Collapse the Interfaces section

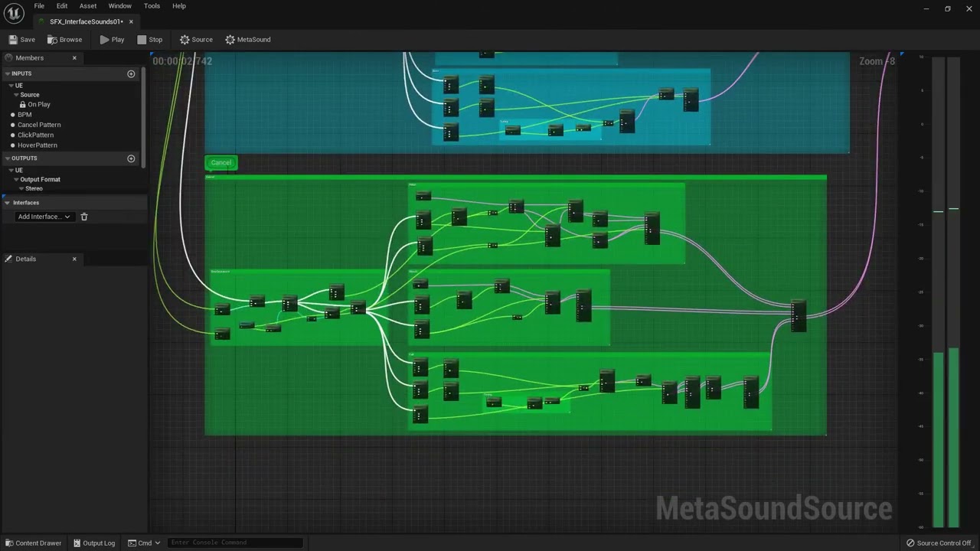tap(7, 203)
